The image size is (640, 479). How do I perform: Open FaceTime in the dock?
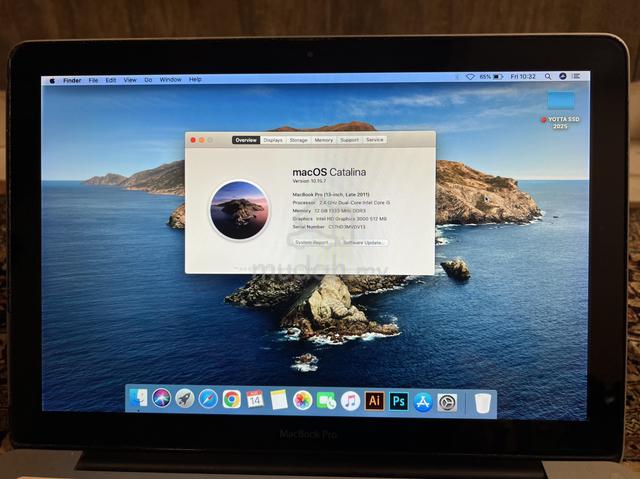(326, 401)
